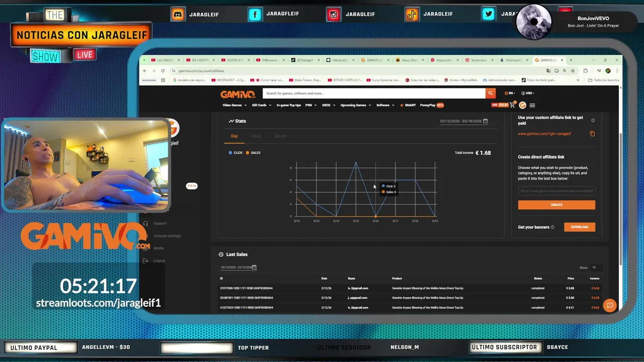Screen dimensions: 644x362
Task: Focus the Gamivo search box
Action: point(374,93)
